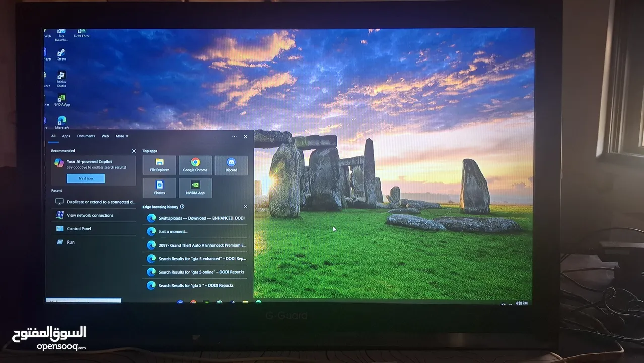Open Control Panel from Recent list
Image resolution: width=644 pixels, height=363 pixels.
(x=94, y=229)
